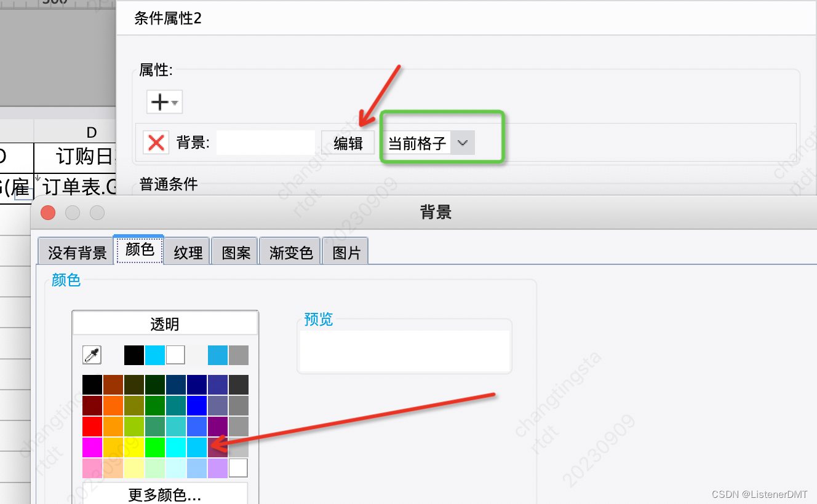
Task: Open the 图案 tab
Action: 234,251
